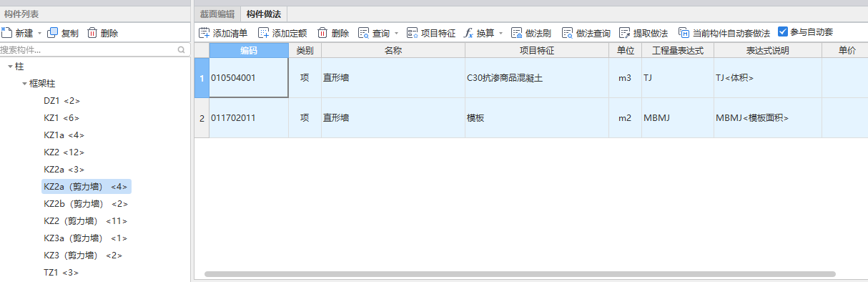Image resolution: width=868 pixels, height=282 pixels.
Task: Click the MBMJ expression cell
Action: coord(677,117)
